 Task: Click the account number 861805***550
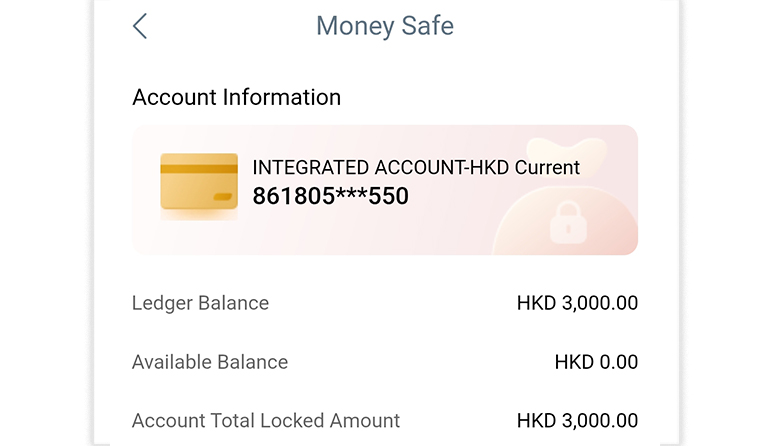click(330, 196)
